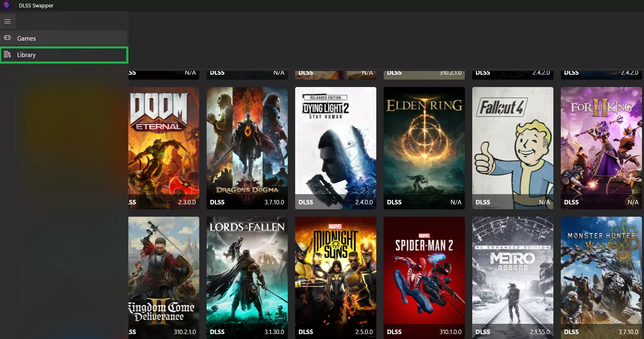Viewport: 644px width, 339px height.
Task: Click the N/A version on Fallout 4
Action: pos(544,202)
